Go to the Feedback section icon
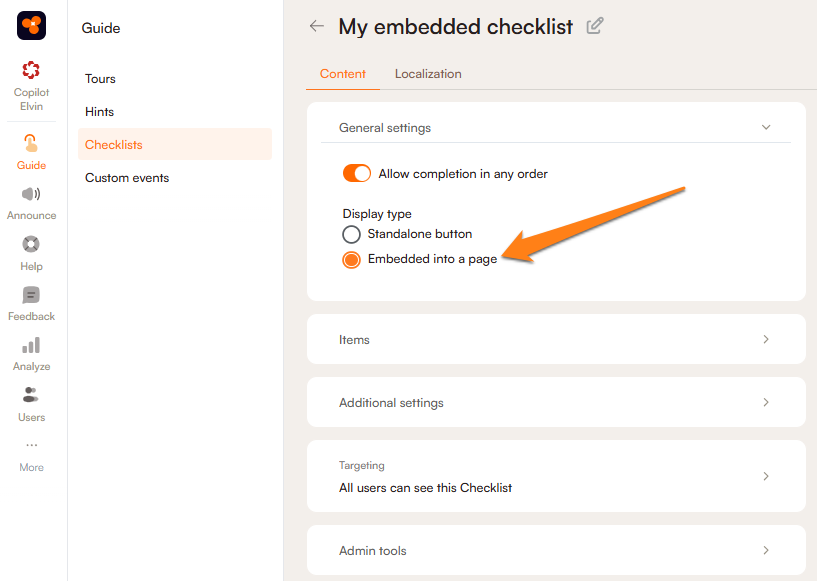 click(31, 296)
